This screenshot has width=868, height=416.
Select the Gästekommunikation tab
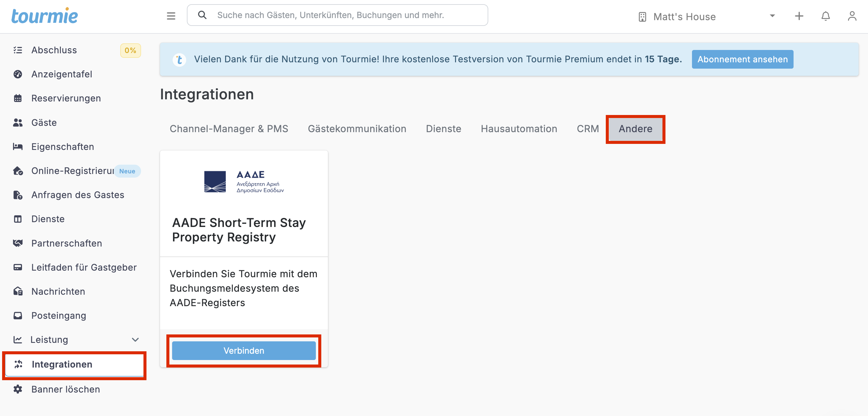357,129
